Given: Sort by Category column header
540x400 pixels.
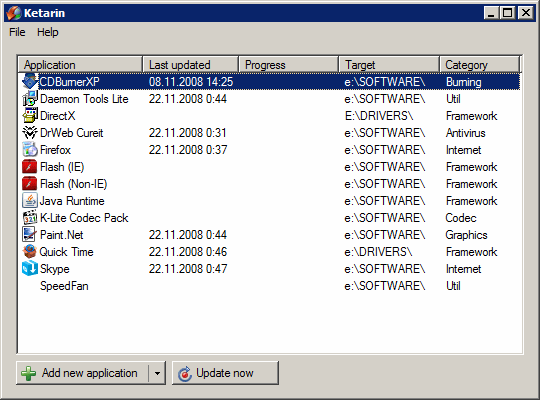Looking at the screenshot, I should (x=479, y=64).
